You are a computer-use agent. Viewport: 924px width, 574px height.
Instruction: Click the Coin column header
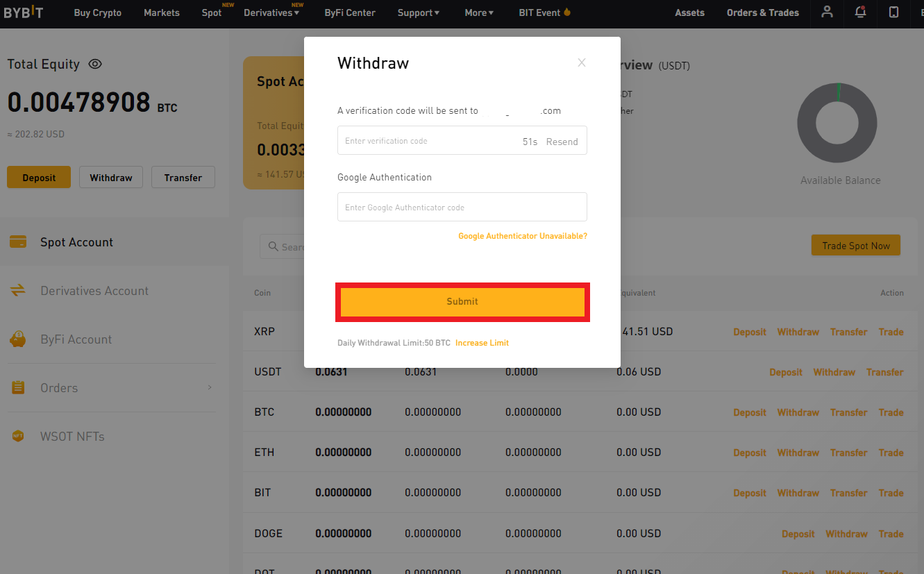click(262, 293)
